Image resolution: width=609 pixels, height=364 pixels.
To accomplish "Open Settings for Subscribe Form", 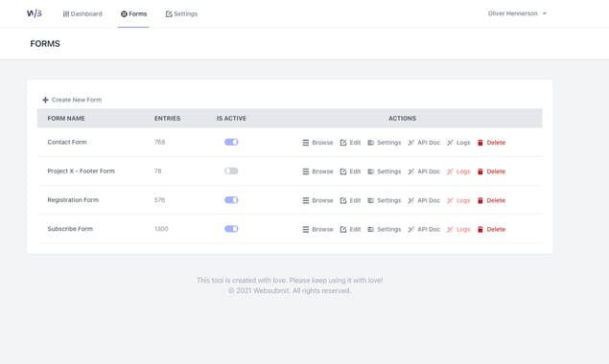I will [385, 229].
